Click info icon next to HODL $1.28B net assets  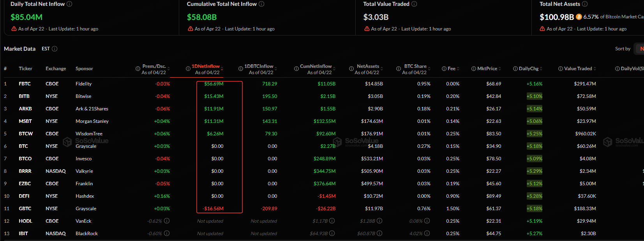pyautogui.click(x=379, y=221)
